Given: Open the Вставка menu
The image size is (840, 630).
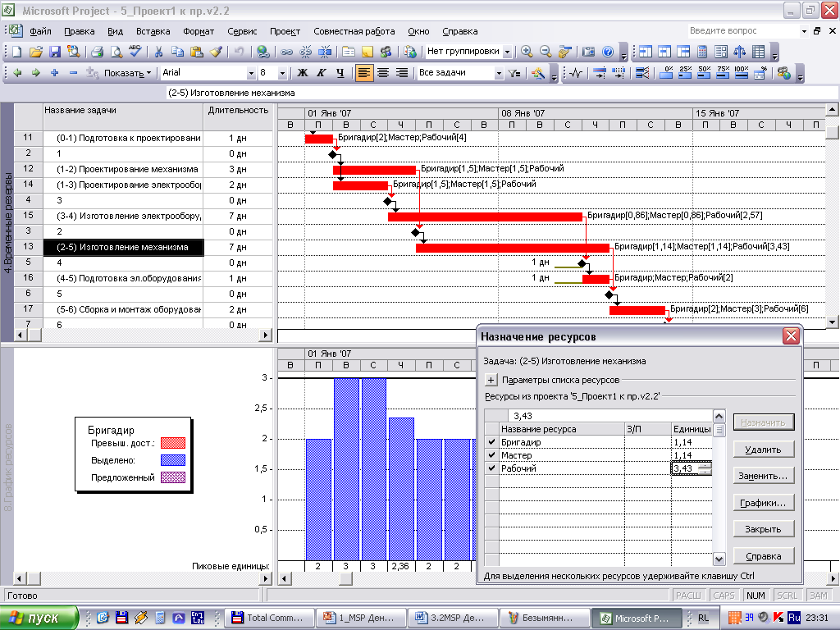Looking at the screenshot, I should click(153, 32).
